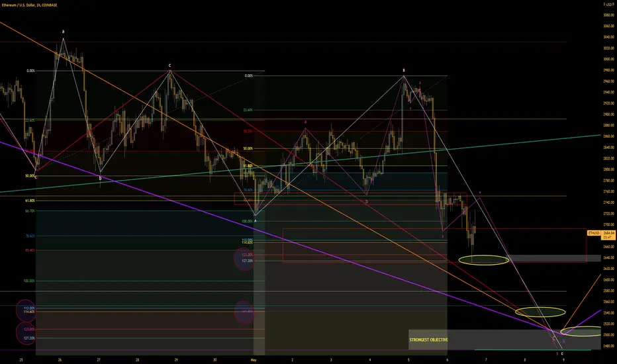Click the 29 label on the date axis
This screenshot has height=364, width=617.
[176, 359]
